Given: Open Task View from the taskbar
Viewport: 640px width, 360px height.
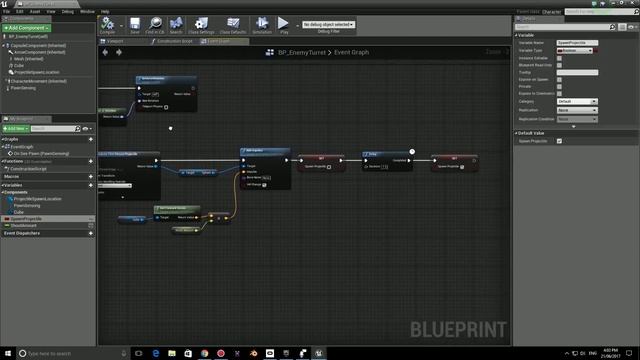Looking at the screenshot, I should (139, 353).
